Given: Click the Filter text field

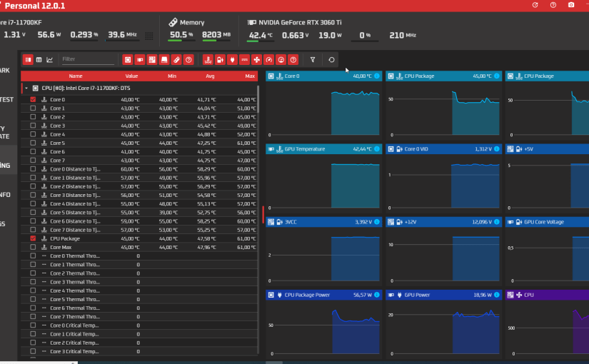Looking at the screenshot, I should pos(88,59).
